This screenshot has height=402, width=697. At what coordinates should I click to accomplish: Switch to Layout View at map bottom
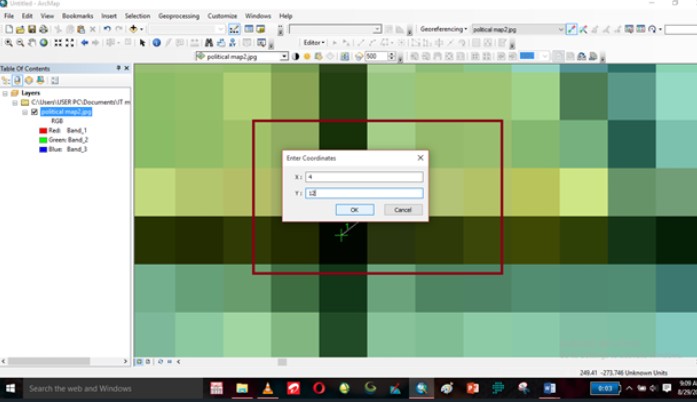148,362
